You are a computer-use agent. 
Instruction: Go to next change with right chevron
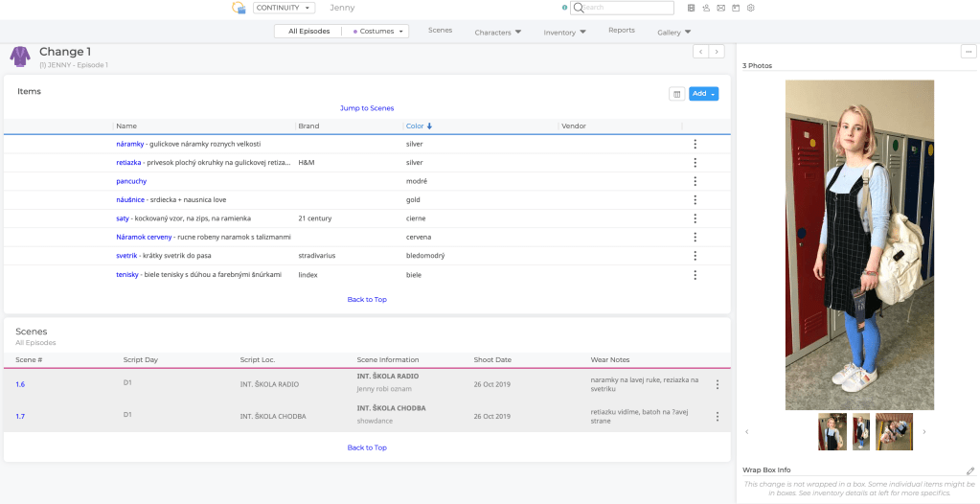pyautogui.click(x=716, y=52)
